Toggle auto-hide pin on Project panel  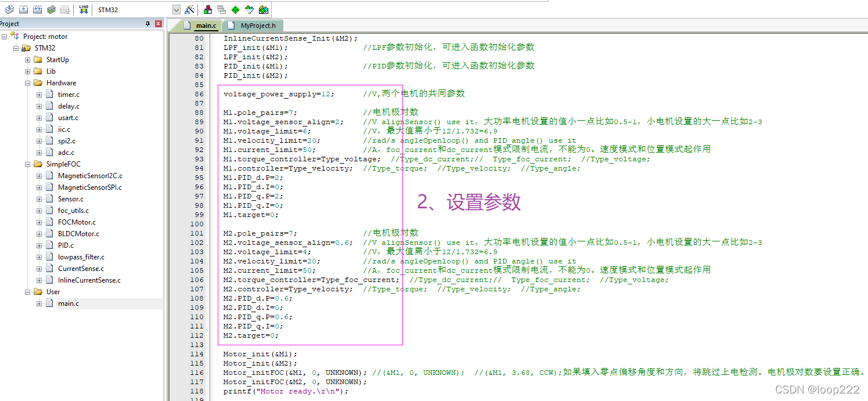point(147,24)
